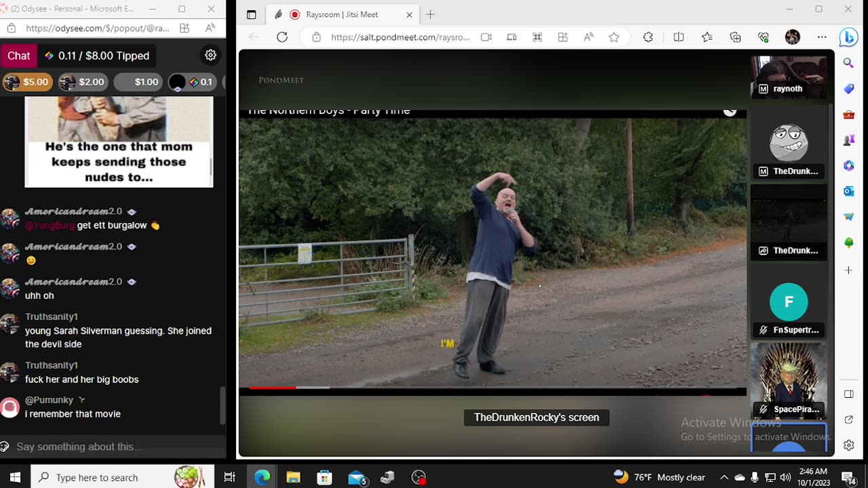Viewport: 868px width, 488px height.
Task: Click the 0.1 LBC tip chip
Action: point(192,82)
